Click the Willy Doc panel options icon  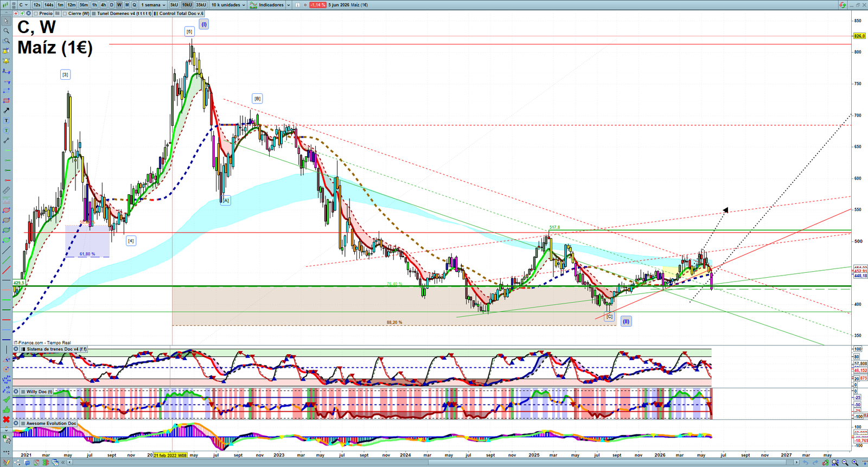(x=16, y=391)
